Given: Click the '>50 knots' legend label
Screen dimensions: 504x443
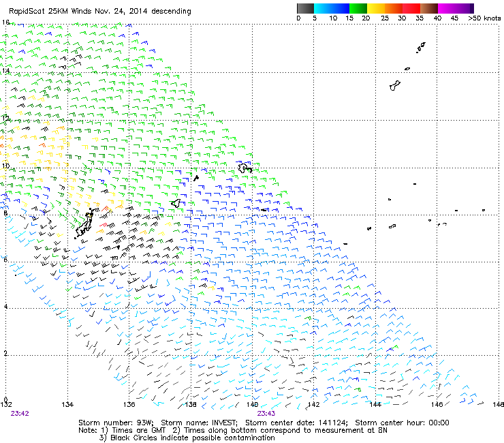Looking at the screenshot, I should tap(484, 18).
